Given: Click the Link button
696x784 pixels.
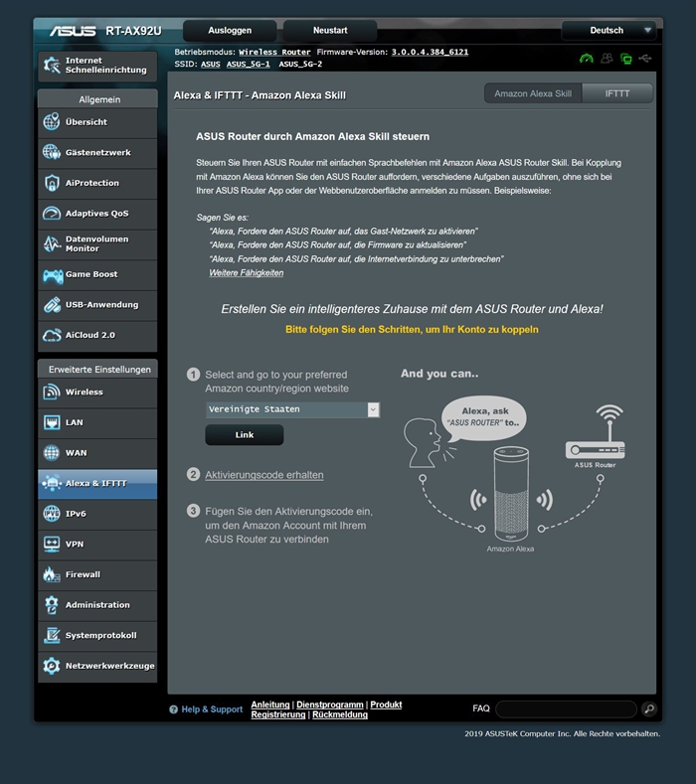Looking at the screenshot, I should click(x=245, y=435).
